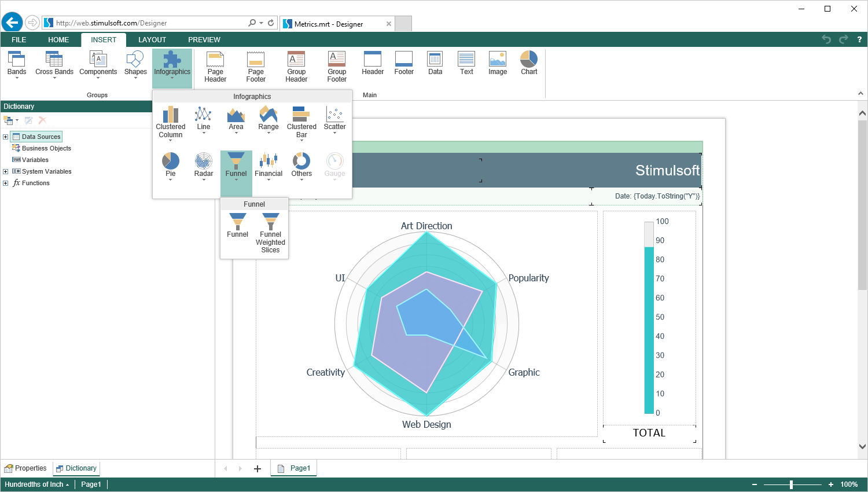This screenshot has height=492, width=868.
Task: Click Page1 in the status bar
Action: pos(91,484)
